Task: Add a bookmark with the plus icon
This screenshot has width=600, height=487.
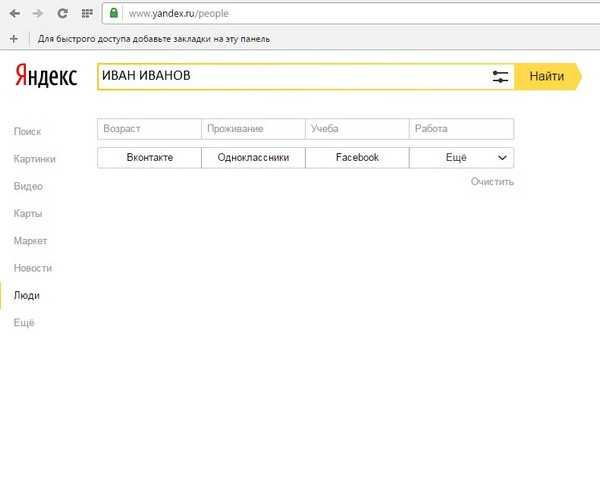Action: click(14, 39)
